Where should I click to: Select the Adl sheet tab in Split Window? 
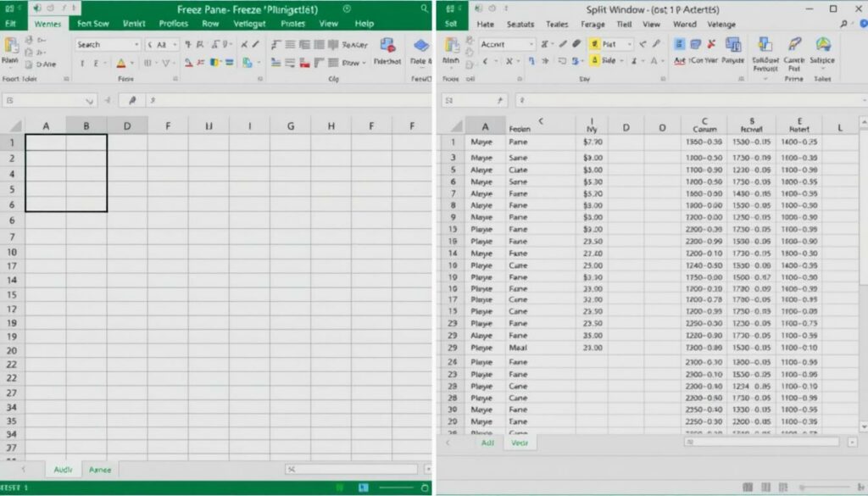(x=487, y=443)
